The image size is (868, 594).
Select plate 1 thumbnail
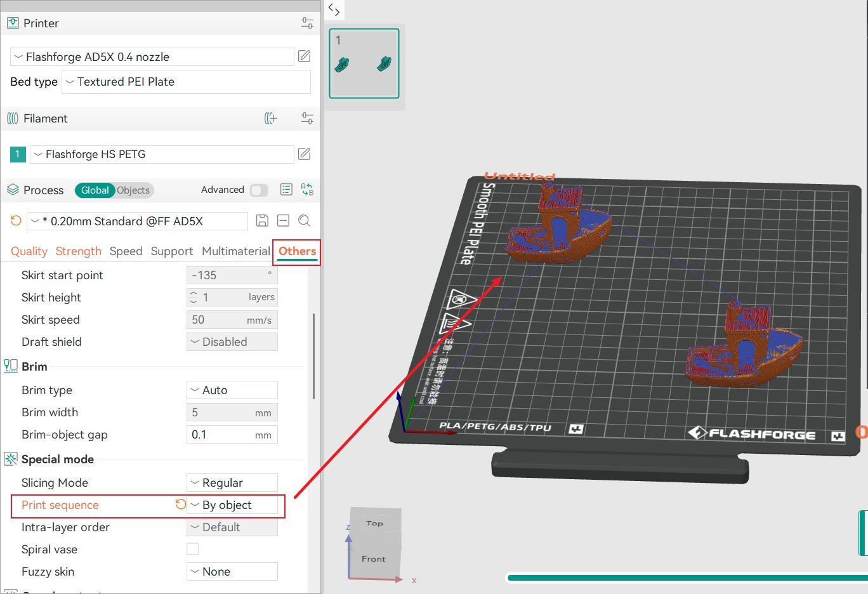(x=364, y=63)
